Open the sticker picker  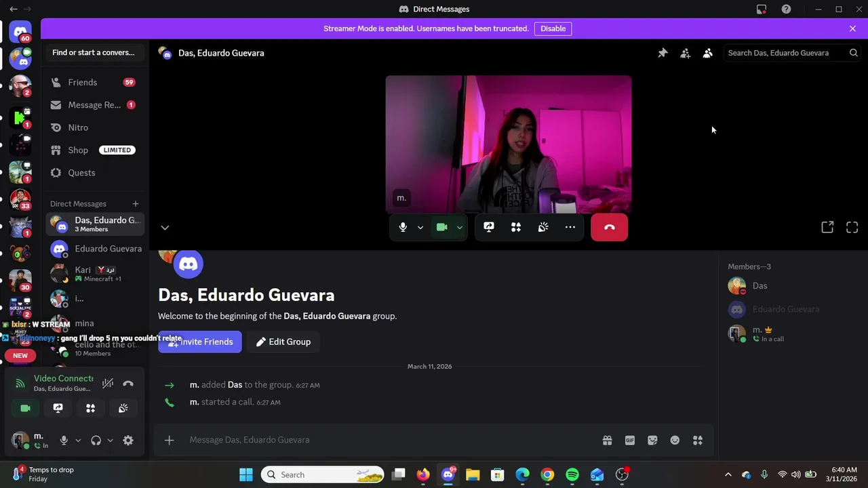(x=652, y=440)
